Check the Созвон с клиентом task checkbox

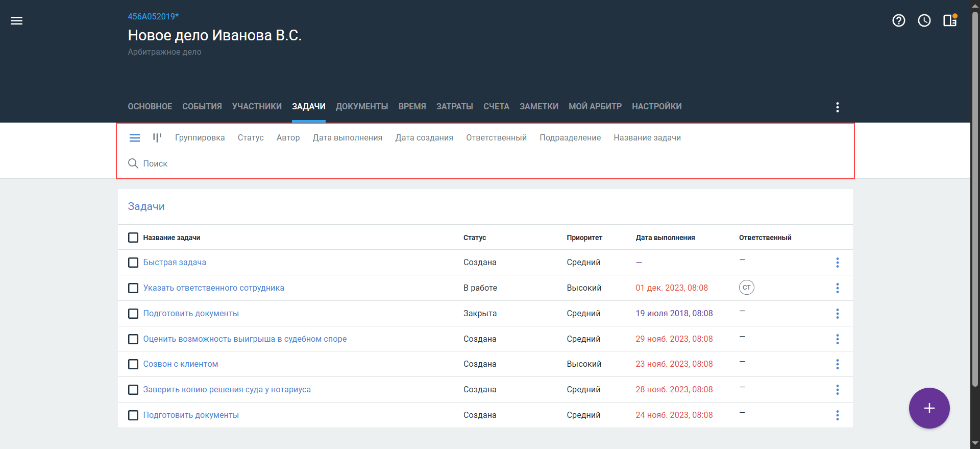click(133, 364)
